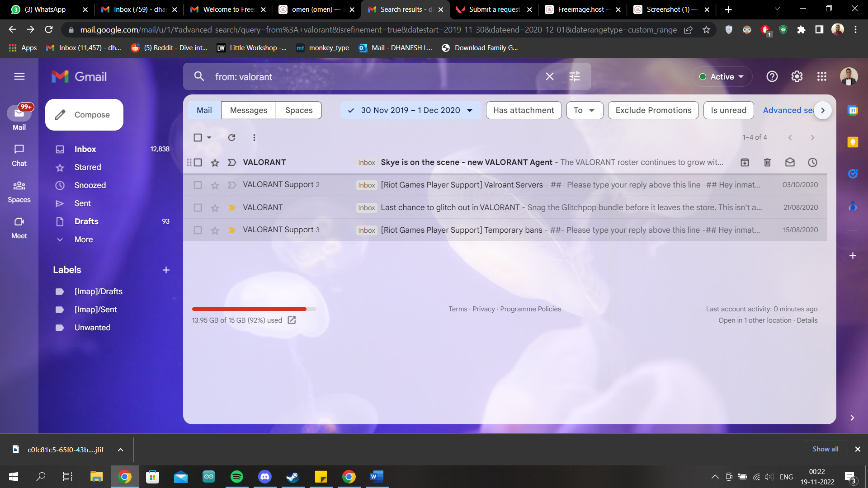Open download item options caret
The height and width of the screenshot is (488, 868).
coord(120,450)
